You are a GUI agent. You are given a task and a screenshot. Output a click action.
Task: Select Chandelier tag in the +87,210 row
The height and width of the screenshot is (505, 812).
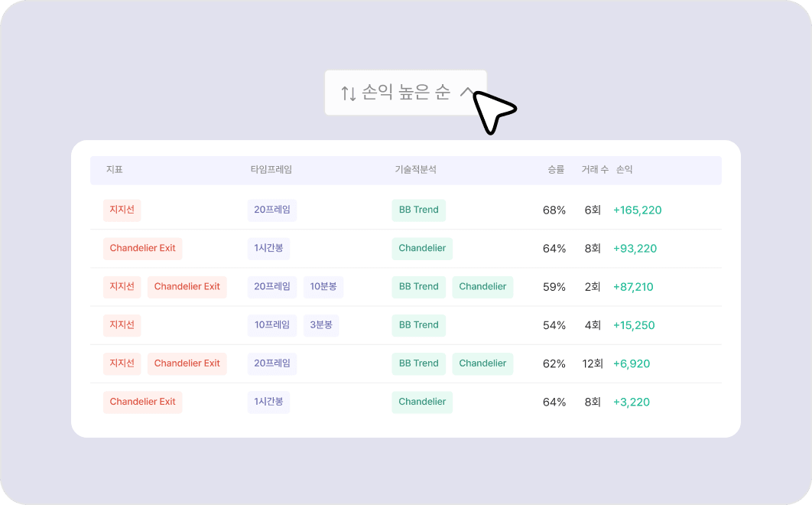pos(482,287)
